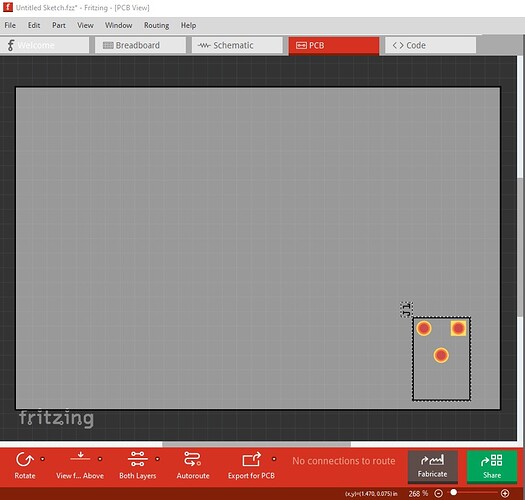This screenshot has width=525, height=500.
Task: Click View from Above icon
Action: tap(80, 457)
